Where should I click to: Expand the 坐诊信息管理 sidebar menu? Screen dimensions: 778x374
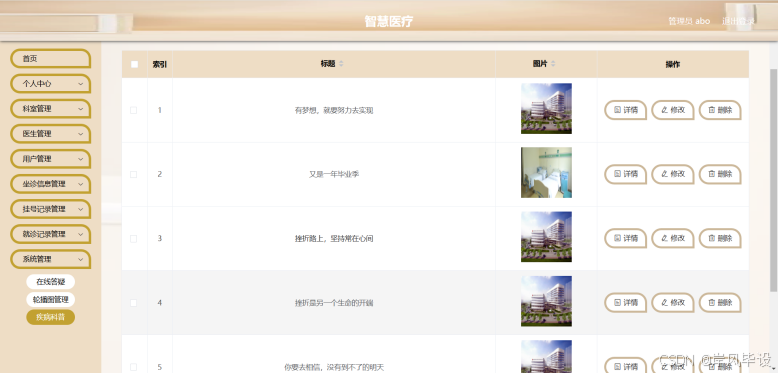(51, 184)
